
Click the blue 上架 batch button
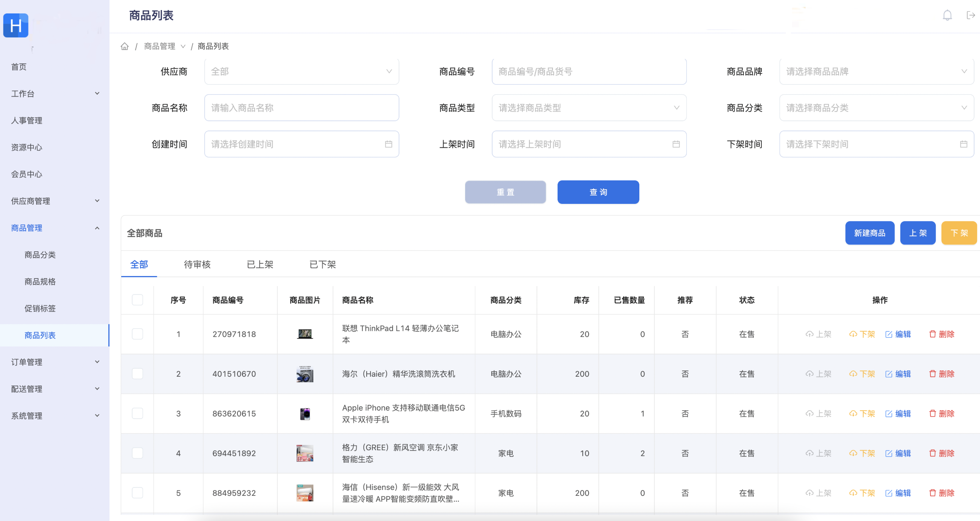[x=918, y=233]
